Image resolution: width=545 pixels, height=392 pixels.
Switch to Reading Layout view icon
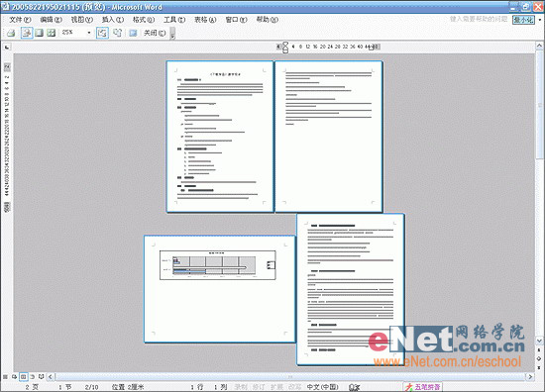[41, 377]
